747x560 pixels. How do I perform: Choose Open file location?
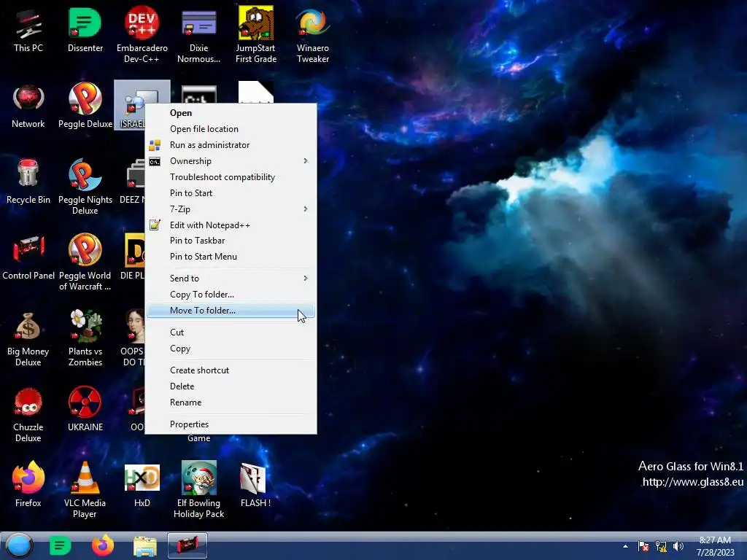tap(231, 129)
